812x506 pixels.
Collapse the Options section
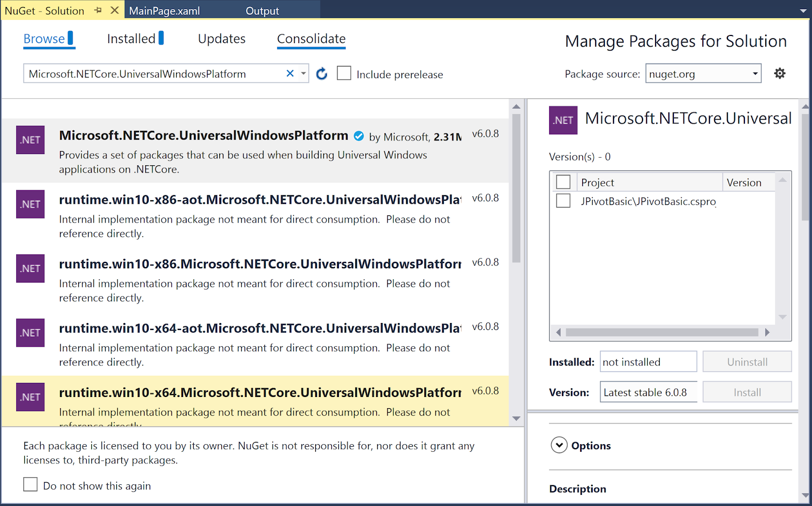(559, 445)
